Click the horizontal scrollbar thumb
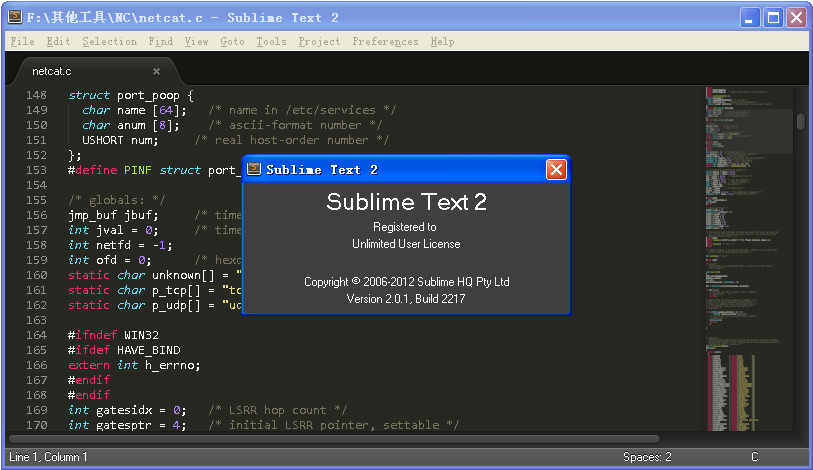 pos(334,439)
